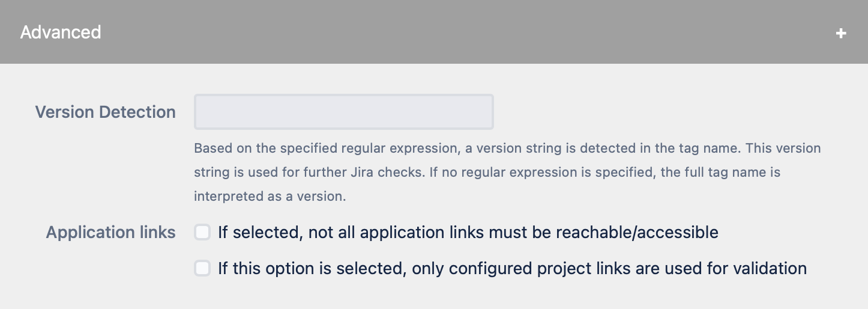Click the word "reachable/accessible" in the checkbox label
Viewport: 868px width, 309px height.
point(637,233)
